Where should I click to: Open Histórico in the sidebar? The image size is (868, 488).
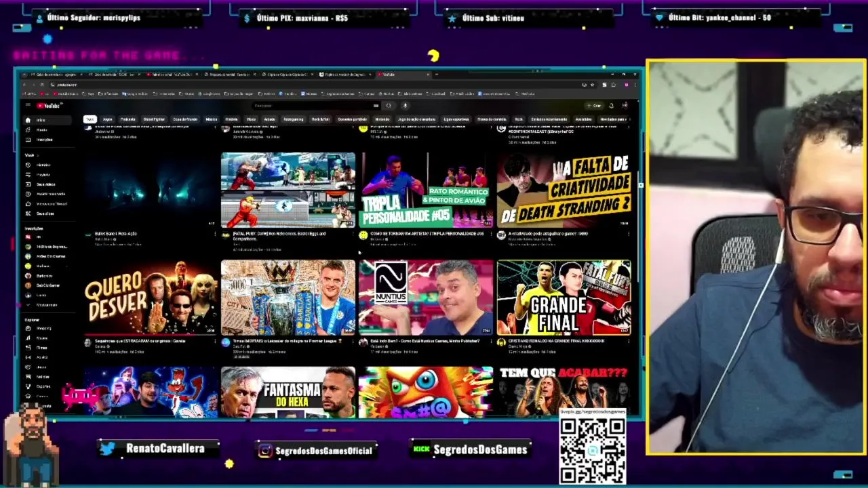49,165
